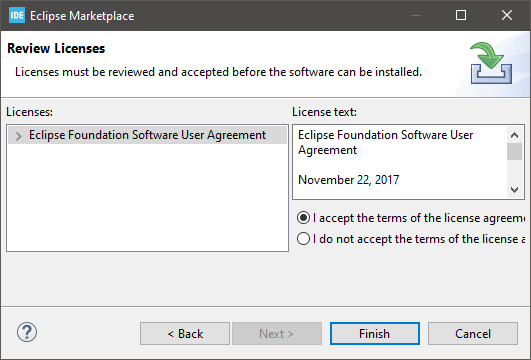Click the 'Review Licenses' heading

[x=56, y=48]
